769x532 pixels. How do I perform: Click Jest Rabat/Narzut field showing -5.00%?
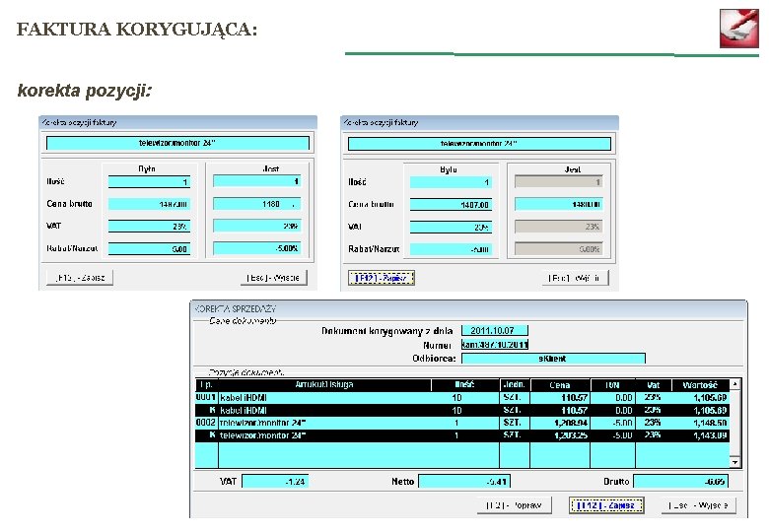257,248
